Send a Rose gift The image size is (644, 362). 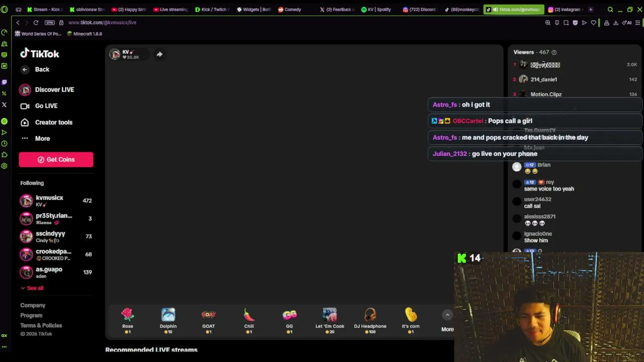click(128, 321)
